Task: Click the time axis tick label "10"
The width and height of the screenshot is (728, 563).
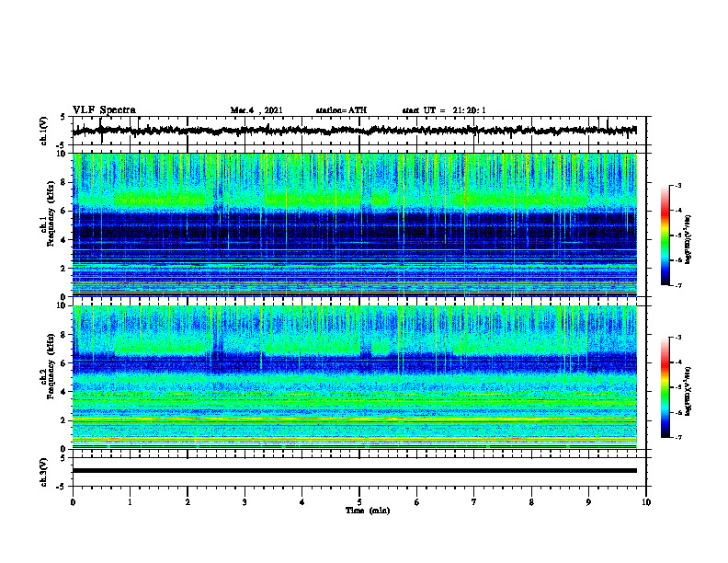Action: pos(646,502)
